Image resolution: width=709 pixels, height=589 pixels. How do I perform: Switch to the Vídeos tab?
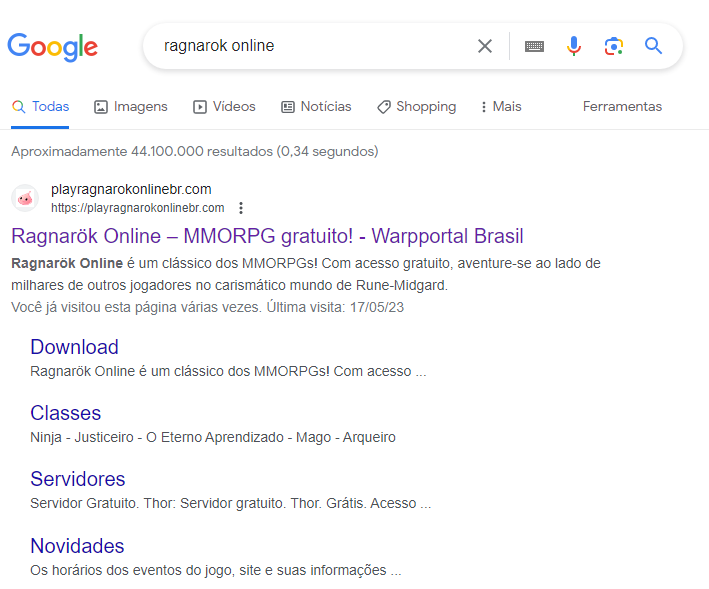(224, 107)
